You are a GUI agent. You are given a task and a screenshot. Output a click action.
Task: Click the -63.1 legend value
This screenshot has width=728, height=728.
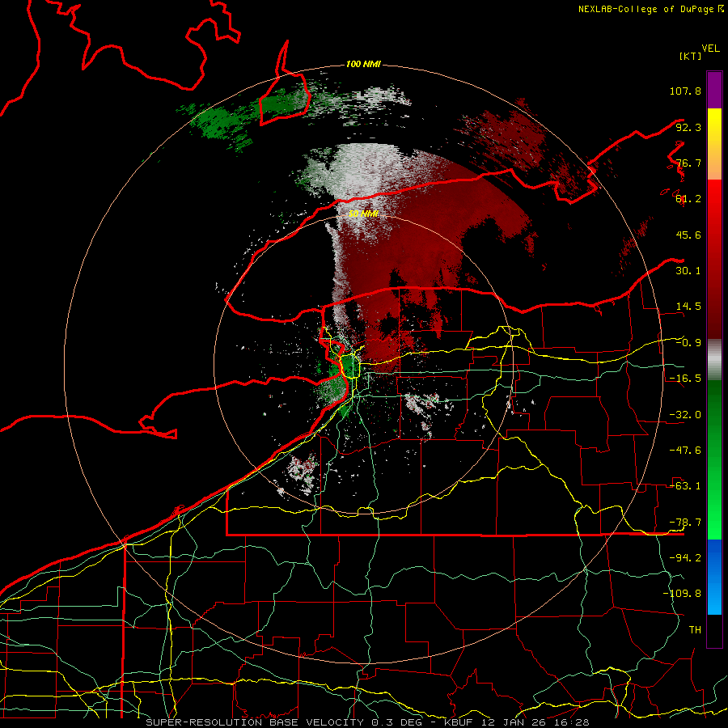[x=685, y=486]
